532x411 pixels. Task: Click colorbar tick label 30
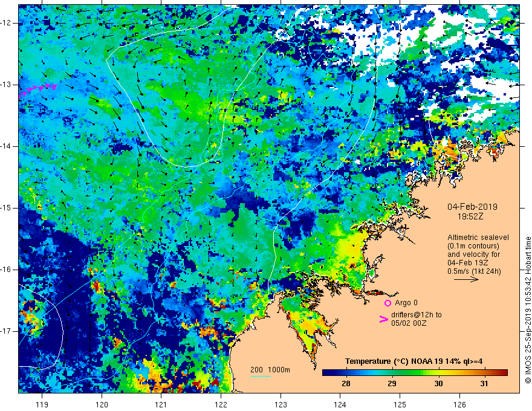pyautogui.click(x=438, y=384)
